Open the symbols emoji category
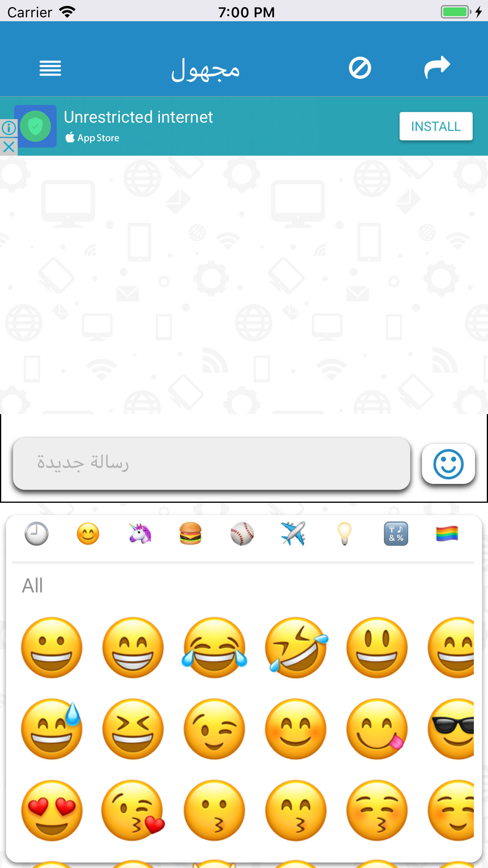The width and height of the screenshot is (488, 868). (x=396, y=534)
